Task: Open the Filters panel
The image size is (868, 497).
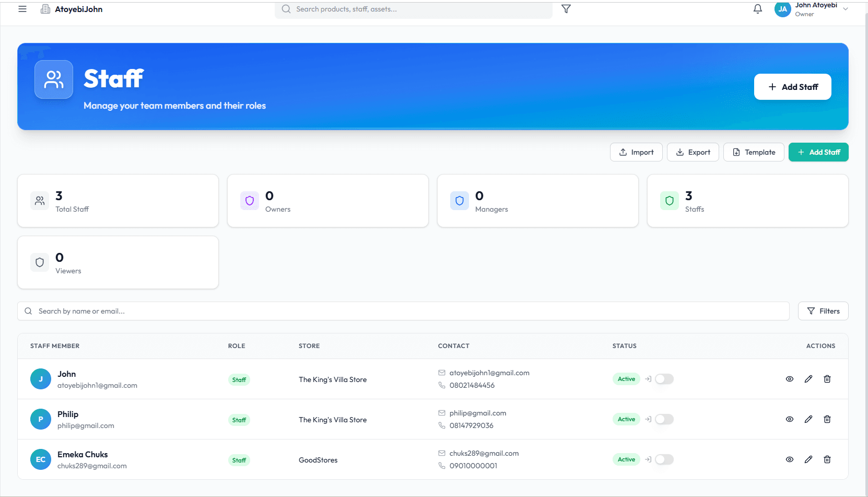Action: [823, 311]
